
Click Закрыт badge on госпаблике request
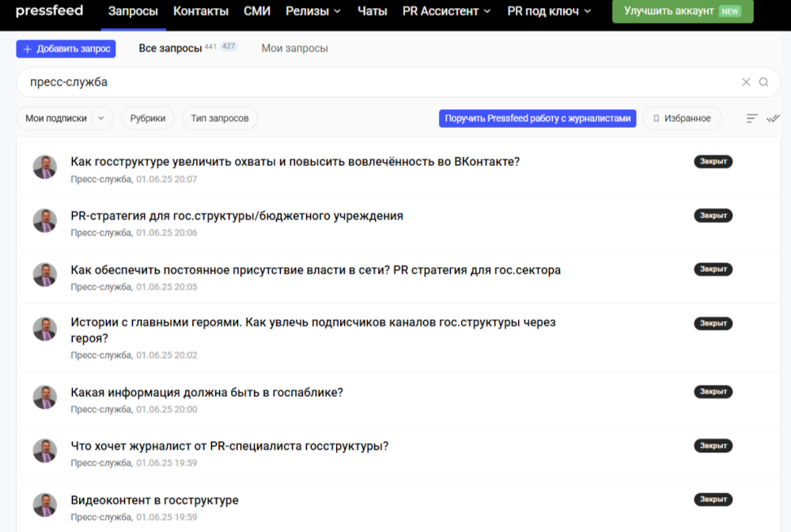pyautogui.click(x=713, y=392)
